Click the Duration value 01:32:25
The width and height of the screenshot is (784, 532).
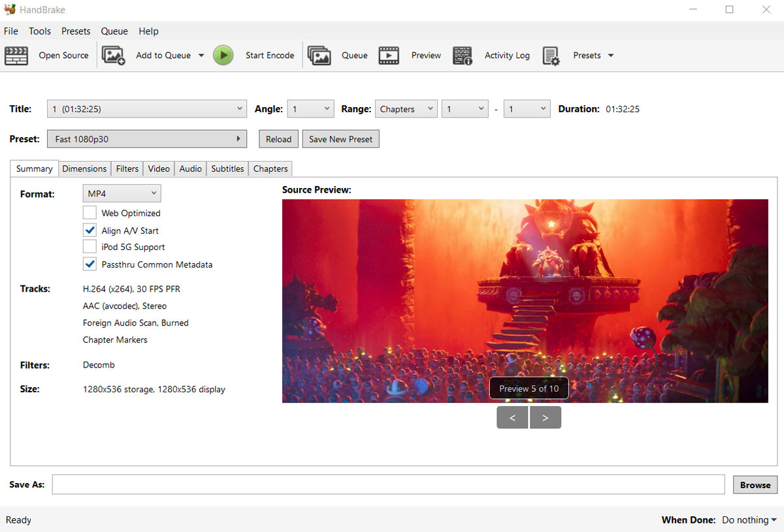tap(623, 109)
